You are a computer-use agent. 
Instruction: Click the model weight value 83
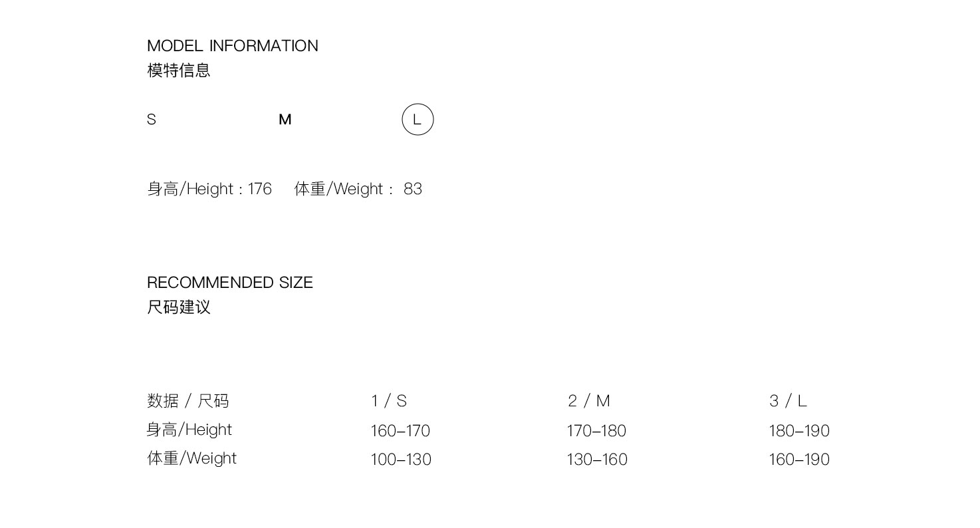[x=413, y=190]
